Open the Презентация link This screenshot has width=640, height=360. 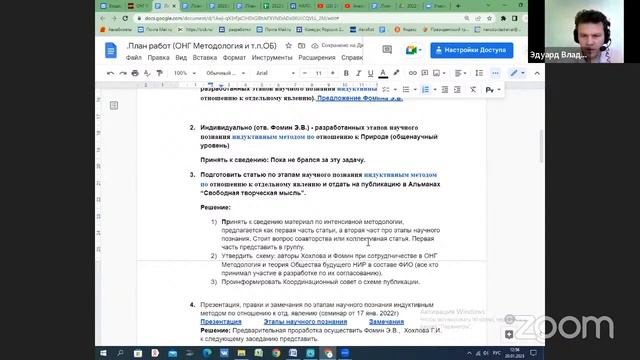(221, 322)
